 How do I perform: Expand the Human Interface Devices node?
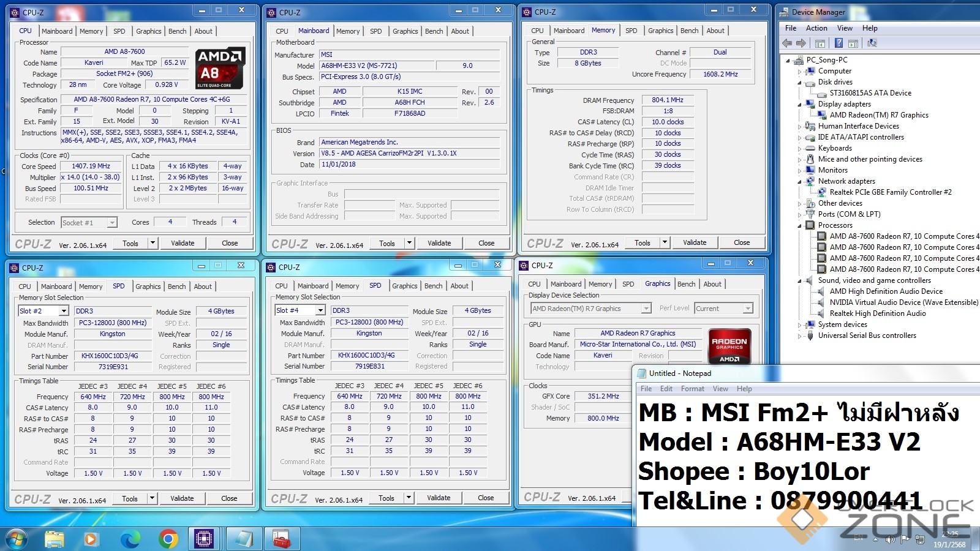800,126
